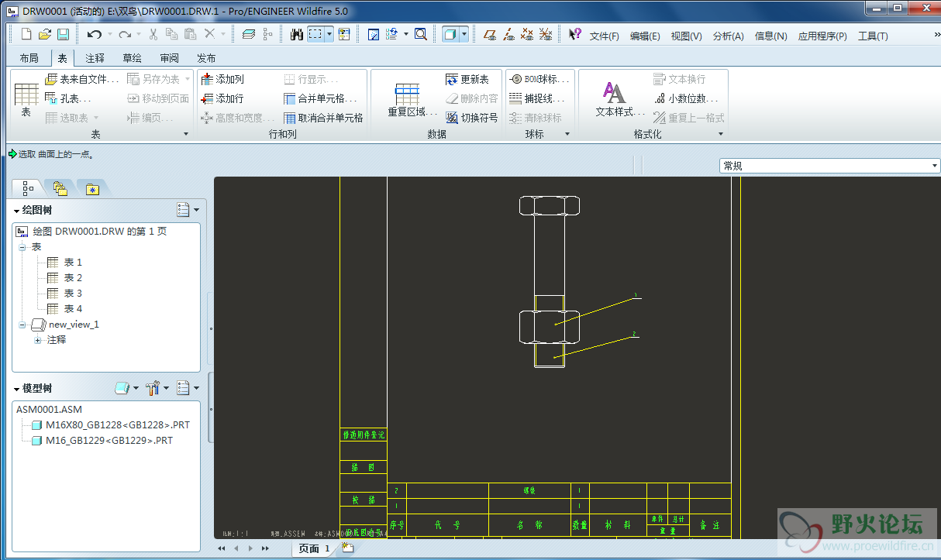Click 捕捉线 snap line tool
This screenshot has width=941, height=560.
click(x=536, y=98)
